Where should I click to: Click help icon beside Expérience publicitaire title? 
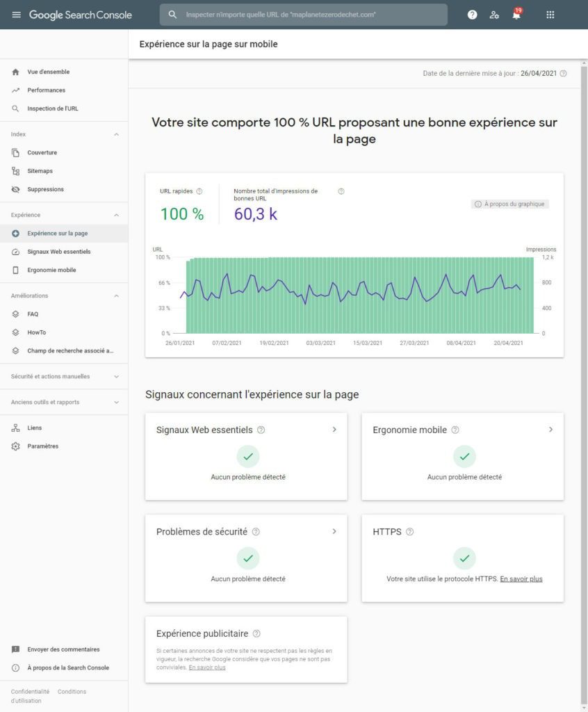pos(256,633)
